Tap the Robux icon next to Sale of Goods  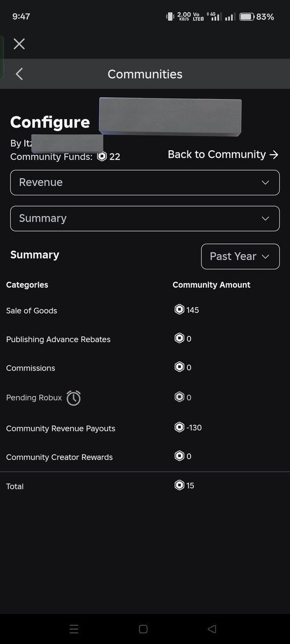pyautogui.click(x=179, y=310)
